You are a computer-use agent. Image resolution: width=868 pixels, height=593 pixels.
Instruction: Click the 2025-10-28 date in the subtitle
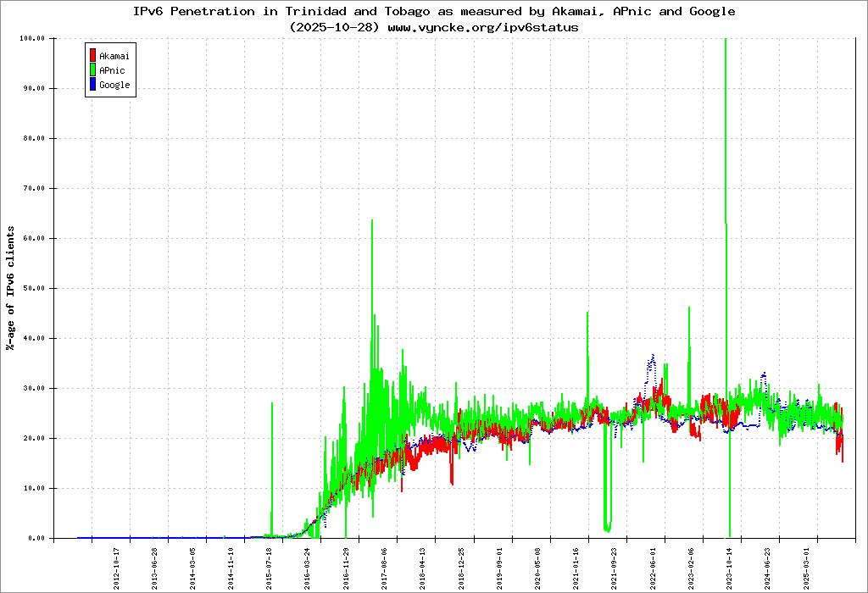coord(334,27)
